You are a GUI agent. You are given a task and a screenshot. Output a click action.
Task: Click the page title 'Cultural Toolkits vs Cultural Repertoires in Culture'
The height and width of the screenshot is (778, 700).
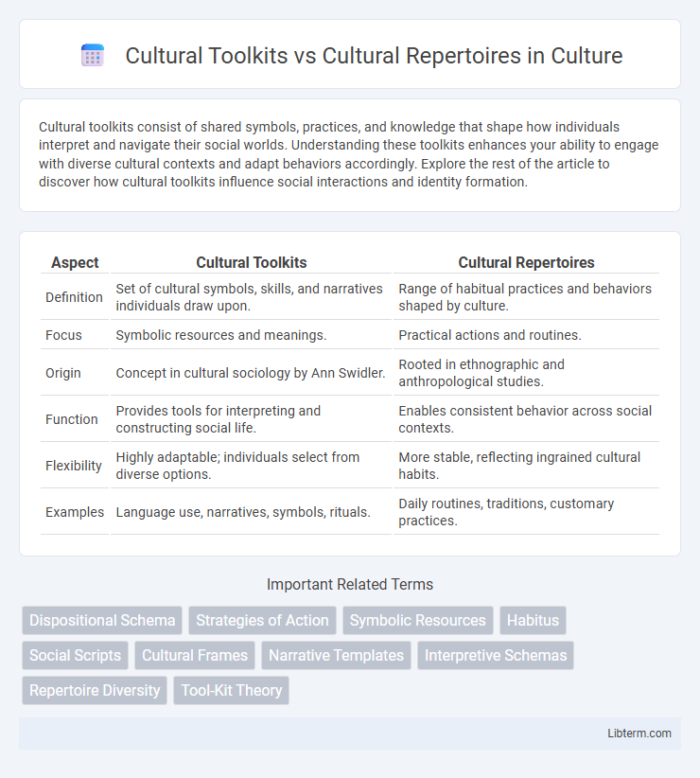tap(374, 56)
